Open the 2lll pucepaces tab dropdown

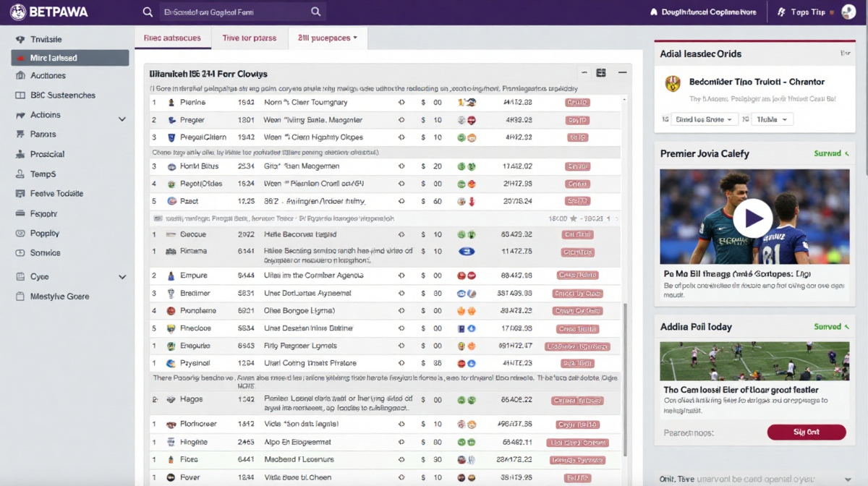[328, 38]
